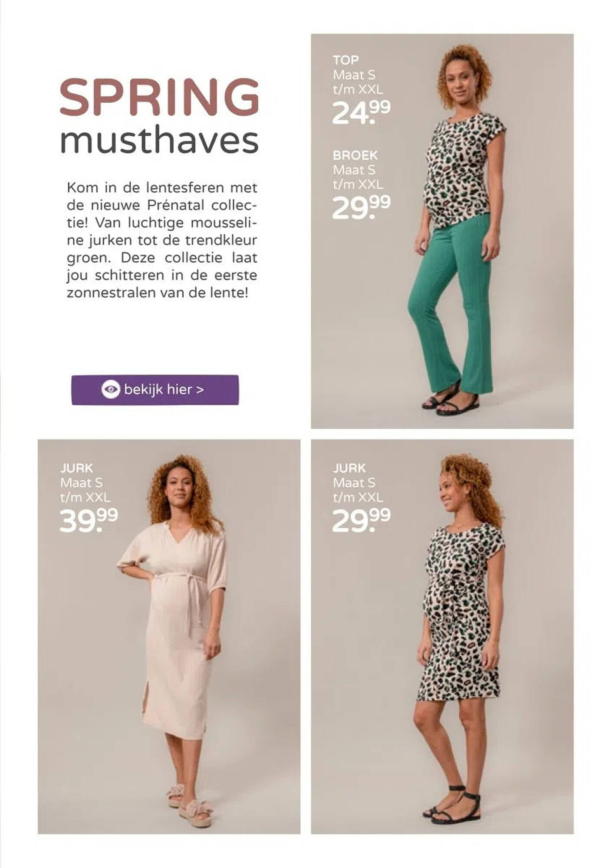Image resolution: width=611 pixels, height=868 pixels.
Task: Click the black sandals under green trousers
Action: pyautogui.click(x=450, y=399)
